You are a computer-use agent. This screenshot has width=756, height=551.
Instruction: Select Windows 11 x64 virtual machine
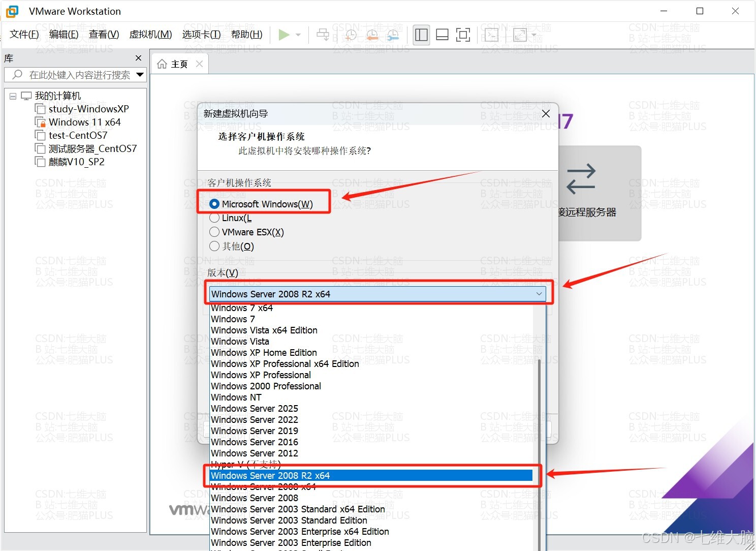tap(84, 122)
